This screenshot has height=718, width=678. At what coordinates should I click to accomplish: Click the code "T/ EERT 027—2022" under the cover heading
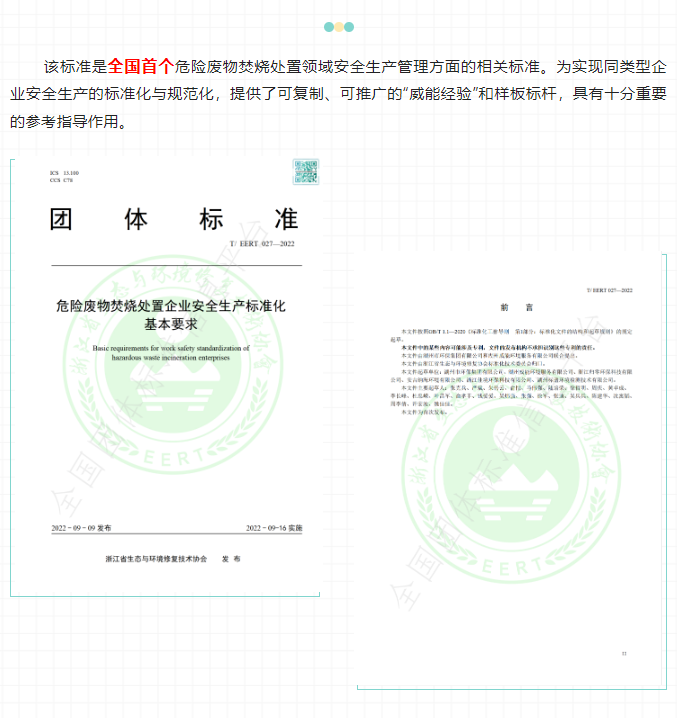click(x=262, y=244)
